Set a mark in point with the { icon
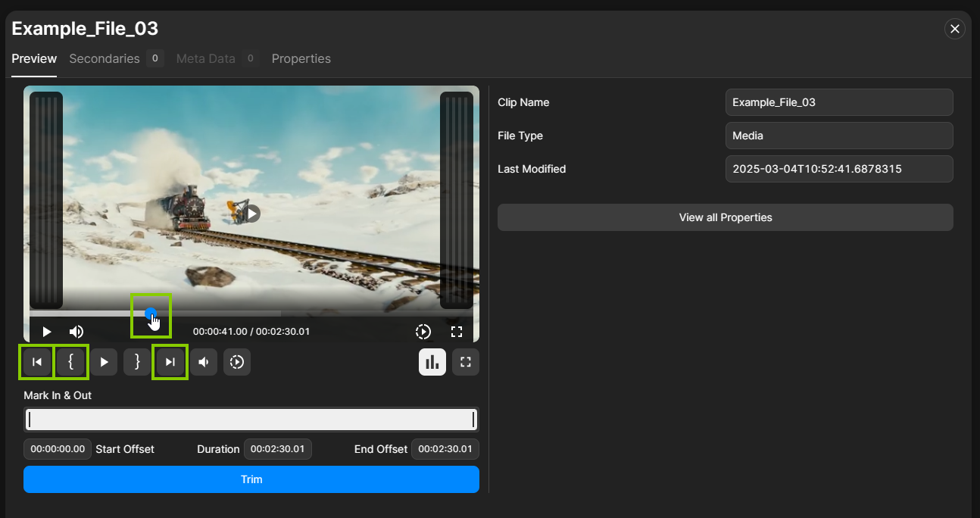 click(x=71, y=362)
